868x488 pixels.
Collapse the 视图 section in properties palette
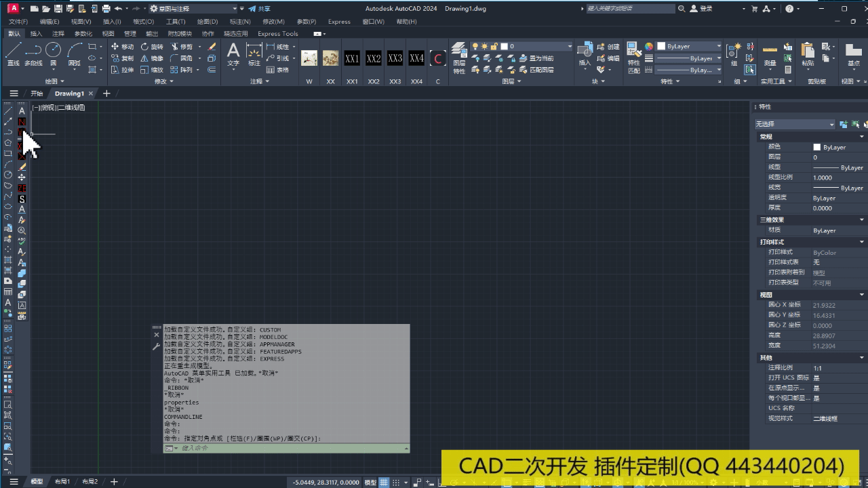[x=862, y=295]
